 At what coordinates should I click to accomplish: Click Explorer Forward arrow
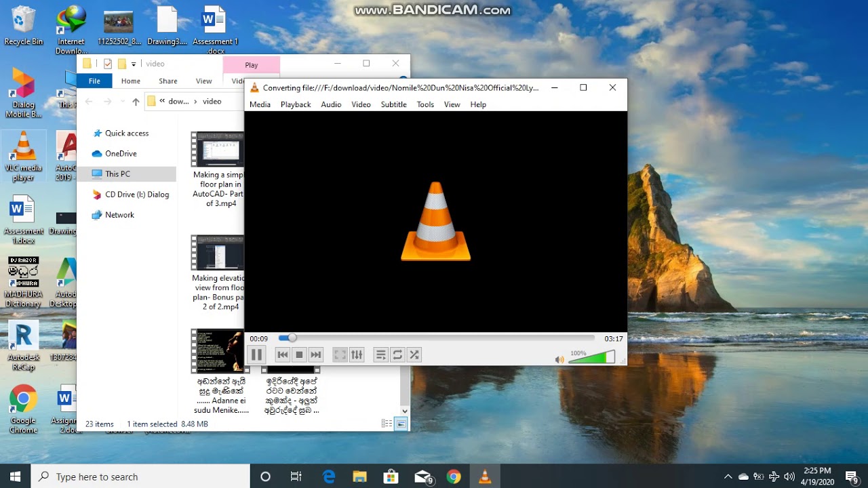tap(107, 101)
